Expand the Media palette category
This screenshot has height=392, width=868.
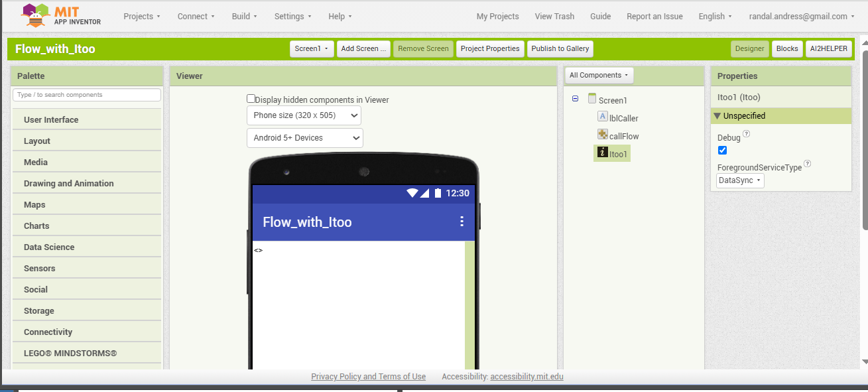(x=87, y=163)
